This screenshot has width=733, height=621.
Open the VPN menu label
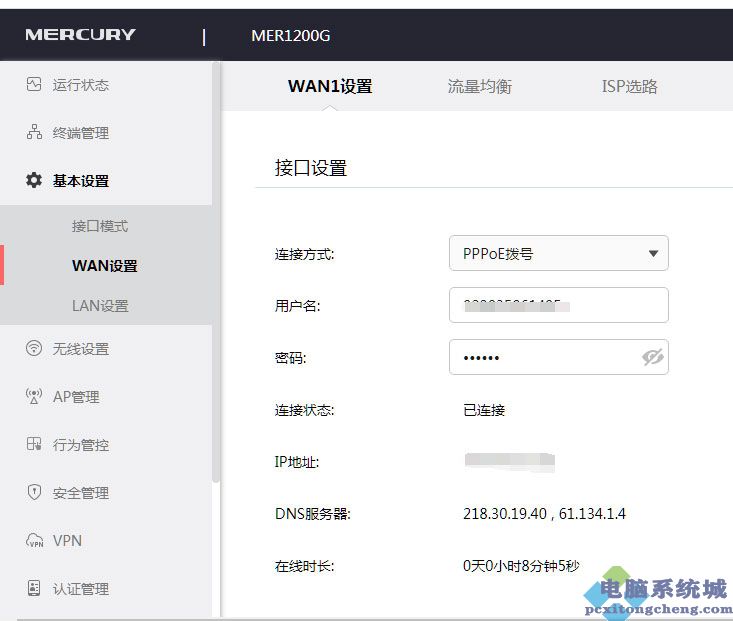67,541
